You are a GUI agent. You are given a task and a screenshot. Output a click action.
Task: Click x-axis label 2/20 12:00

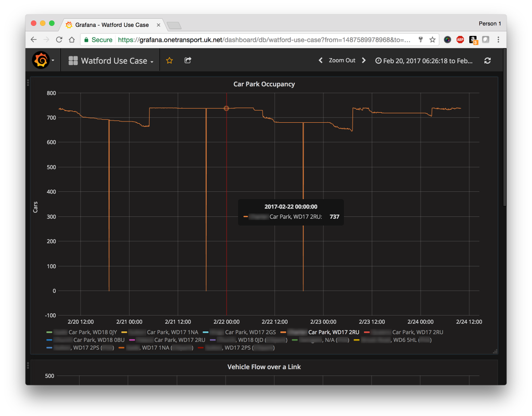pos(81,321)
